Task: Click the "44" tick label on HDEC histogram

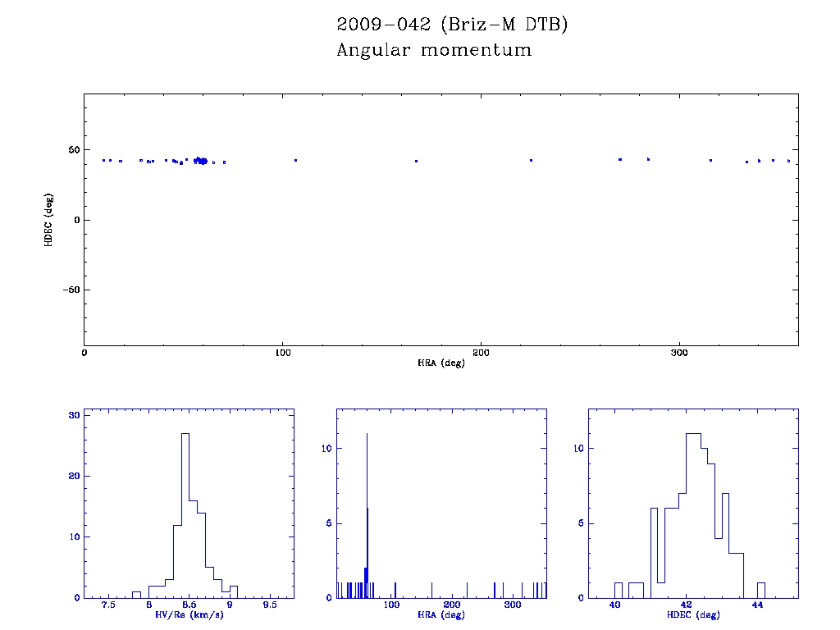Action: click(757, 605)
